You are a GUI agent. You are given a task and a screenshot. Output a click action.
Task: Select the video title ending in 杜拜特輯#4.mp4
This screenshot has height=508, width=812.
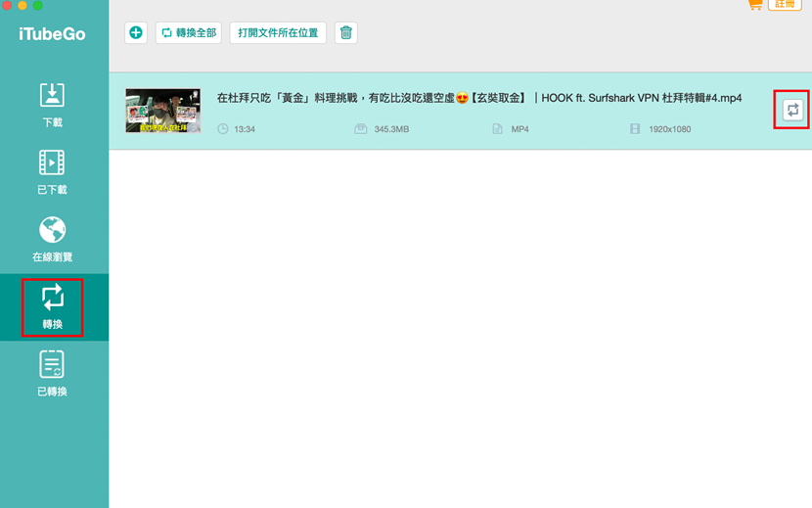(x=479, y=98)
